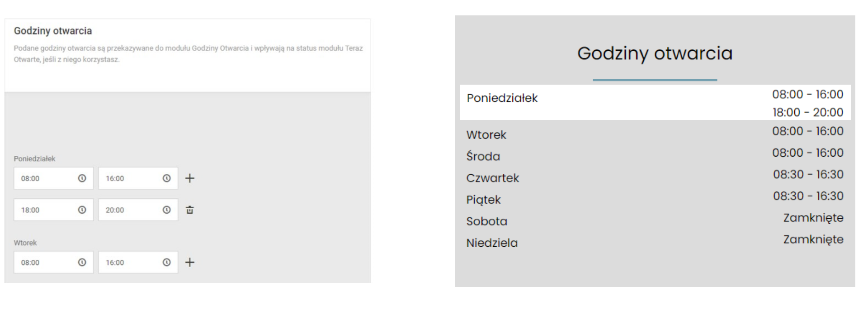Select the Niedziela row in preview
The height and width of the screenshot is (316, 868).
[x=655, y=242]
